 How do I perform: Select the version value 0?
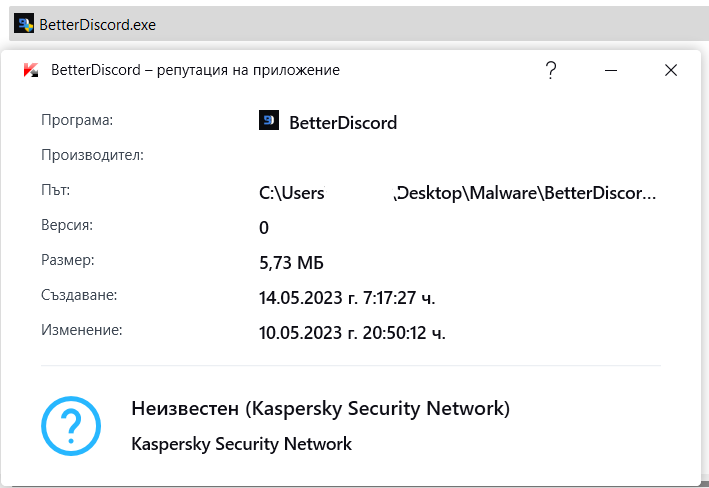(x=264, y=227)
